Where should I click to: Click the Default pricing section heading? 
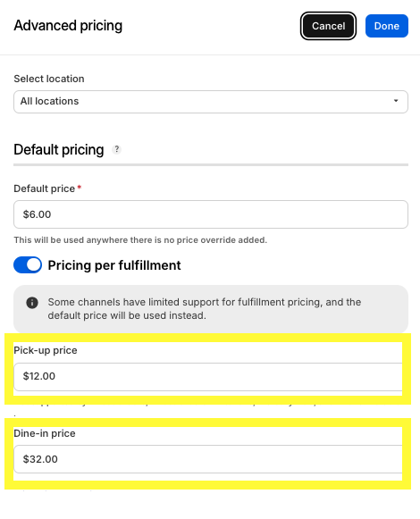[x=59, y=149]
